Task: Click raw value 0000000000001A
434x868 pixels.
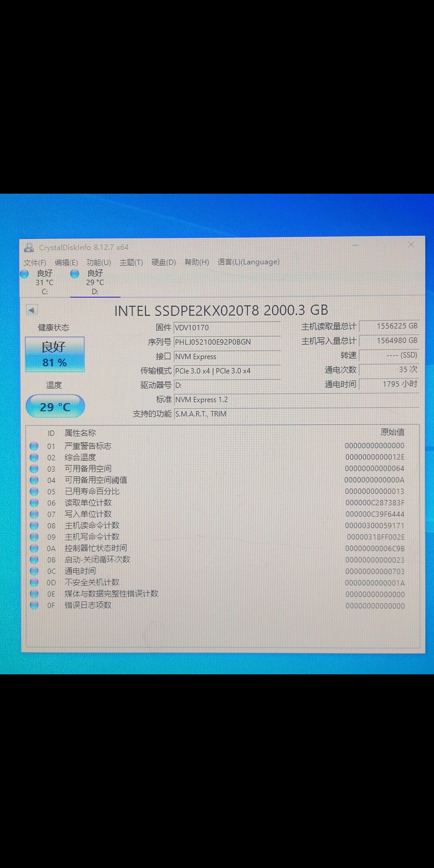Action: [375, 583]
